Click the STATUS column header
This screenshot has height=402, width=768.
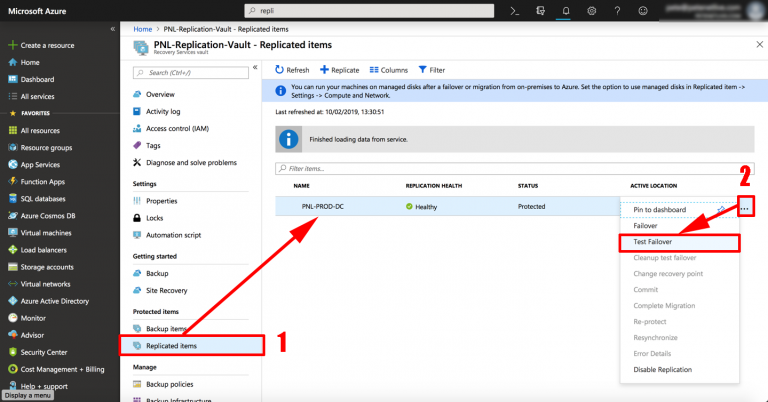point(528,186)
